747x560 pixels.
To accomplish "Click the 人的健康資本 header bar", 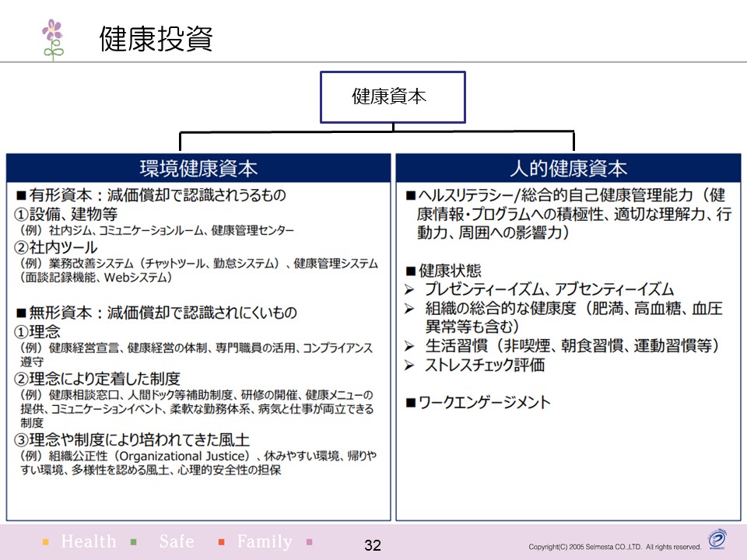I will (x=568, y=168).
